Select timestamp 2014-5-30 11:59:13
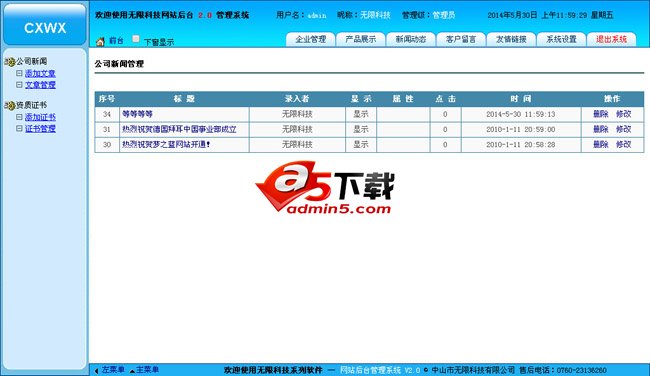This screenshot has height=376, width=650. pos(521,114)
